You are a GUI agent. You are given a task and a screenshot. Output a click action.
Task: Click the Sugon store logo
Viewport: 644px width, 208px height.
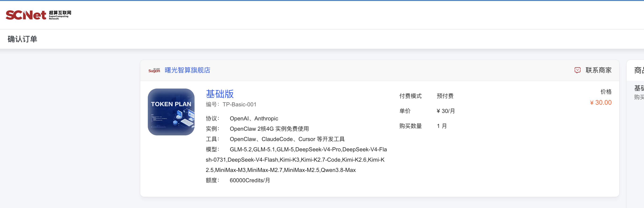point(154,70)
